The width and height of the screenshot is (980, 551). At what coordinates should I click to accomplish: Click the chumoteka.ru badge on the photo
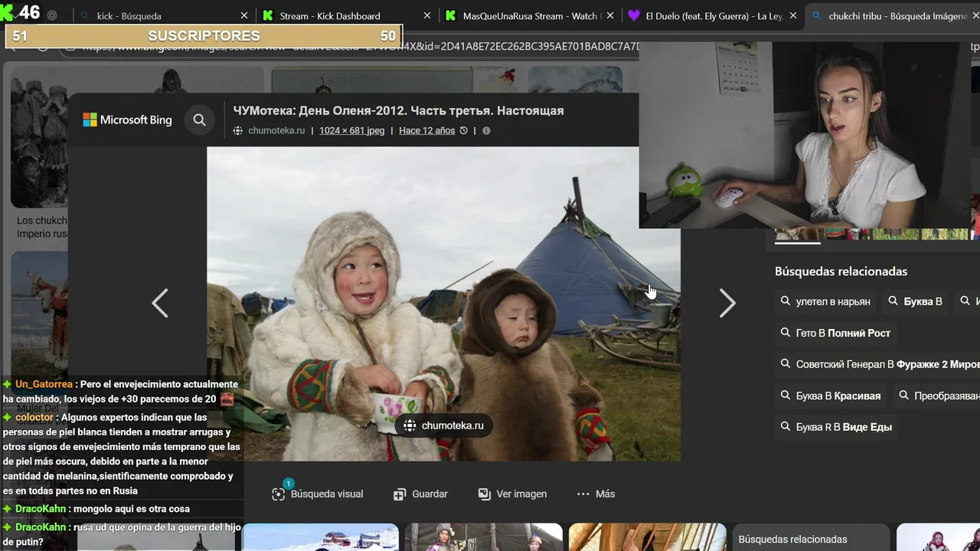(444, 425)
